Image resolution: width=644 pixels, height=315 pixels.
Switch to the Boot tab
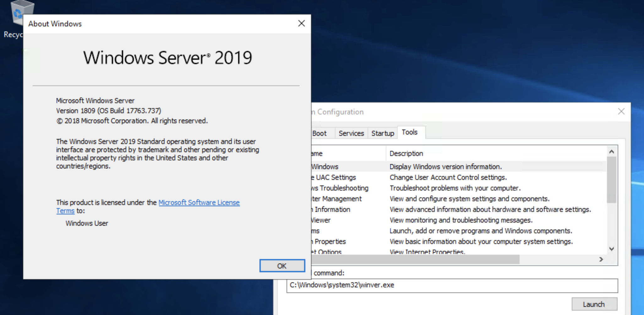pos(319,133)
